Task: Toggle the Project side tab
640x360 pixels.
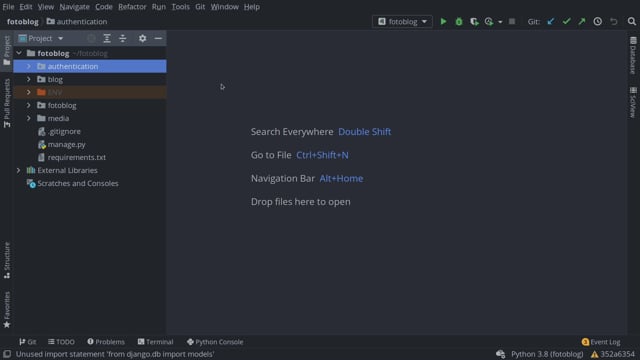Action: tap(7, 50)
